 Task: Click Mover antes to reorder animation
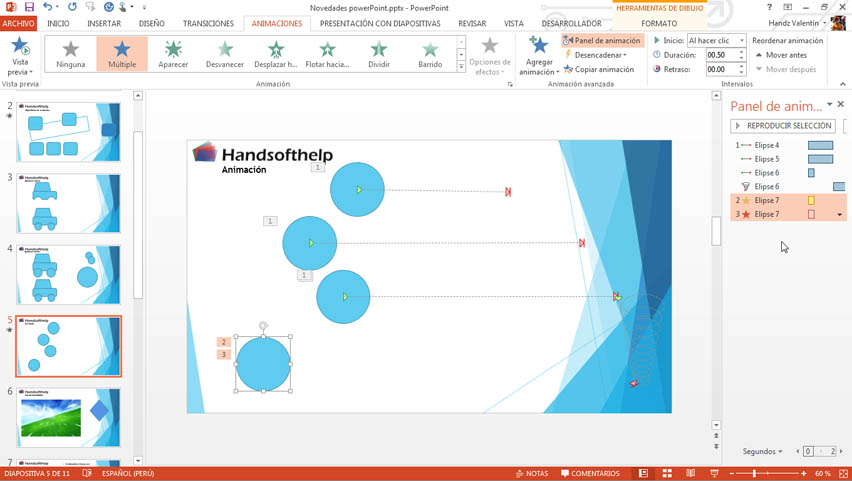tap(785, 55)
